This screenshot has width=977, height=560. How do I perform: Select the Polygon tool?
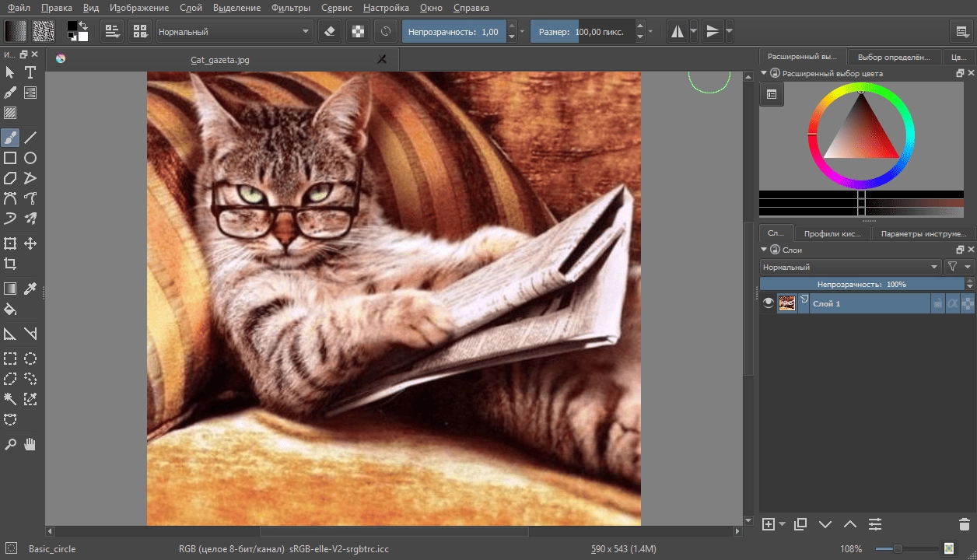point(10,178)
